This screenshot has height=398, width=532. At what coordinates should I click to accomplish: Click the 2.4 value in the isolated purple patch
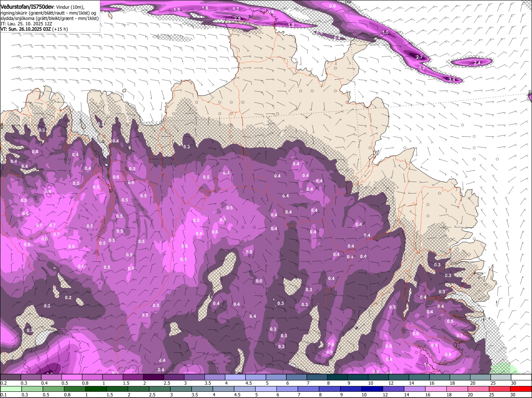[477, 63]
